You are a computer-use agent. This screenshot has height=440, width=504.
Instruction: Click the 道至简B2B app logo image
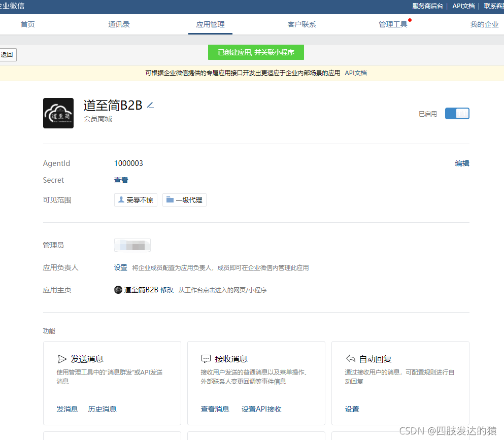58,113
